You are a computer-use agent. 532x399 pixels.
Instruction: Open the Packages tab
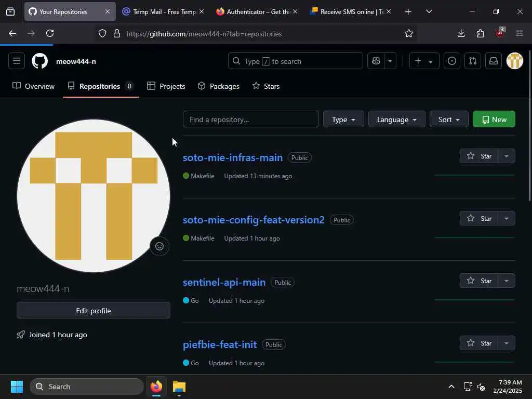pos(219,86)
